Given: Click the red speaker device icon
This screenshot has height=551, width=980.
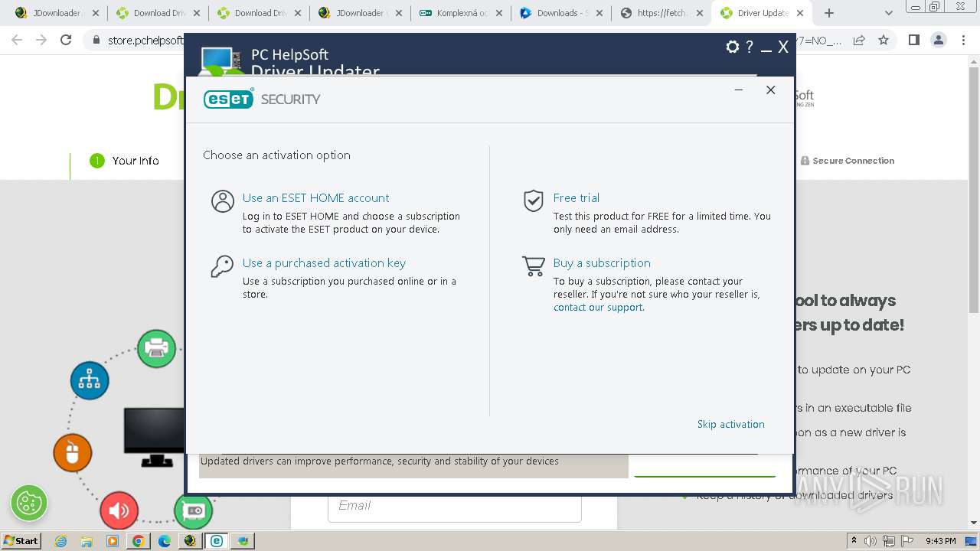Looking at the screenshot, I should coord(119,510).
